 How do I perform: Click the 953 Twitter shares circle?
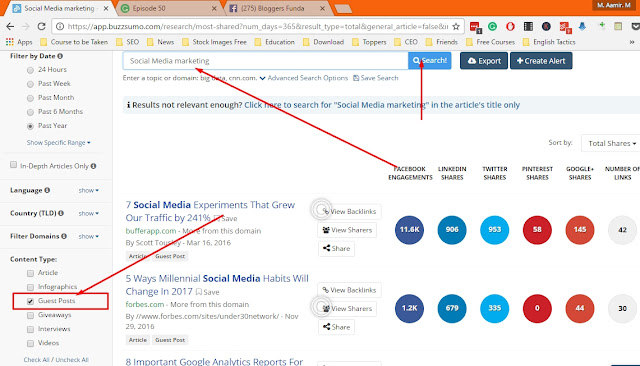pos(494,230)
